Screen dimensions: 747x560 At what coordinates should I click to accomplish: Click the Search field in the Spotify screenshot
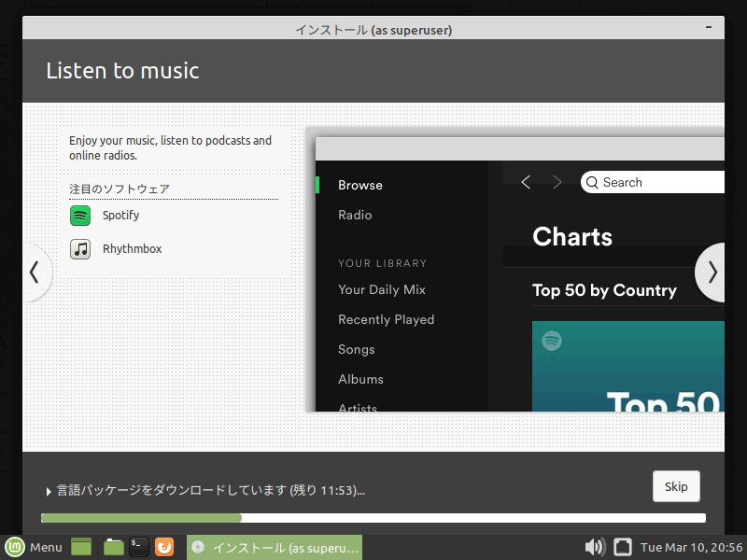coord(652,182)
